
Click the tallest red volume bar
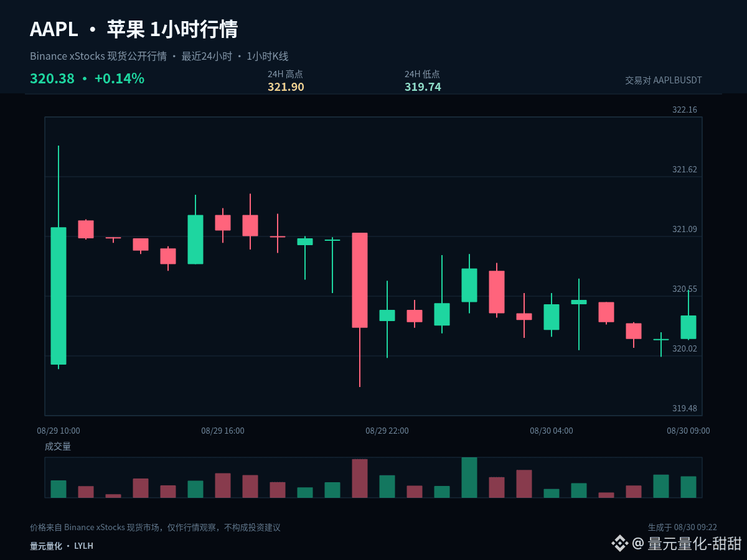(x=360, y=478)
